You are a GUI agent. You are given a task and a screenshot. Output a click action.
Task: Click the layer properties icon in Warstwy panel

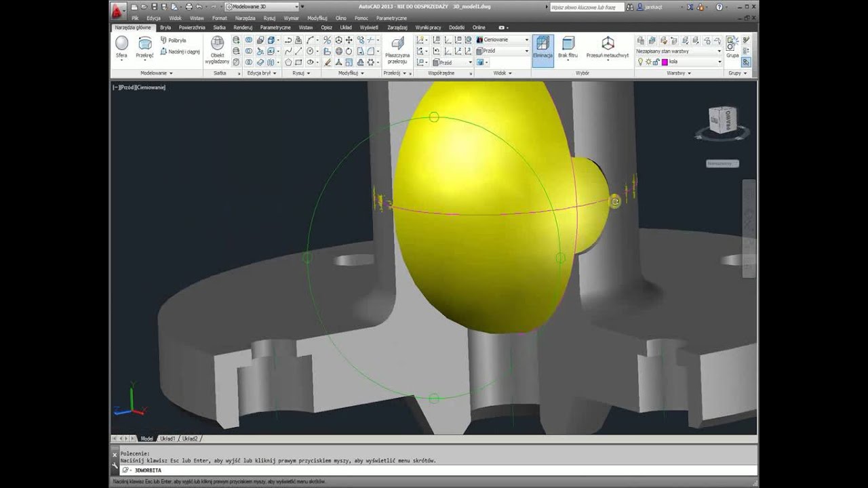tap(641, 41)
